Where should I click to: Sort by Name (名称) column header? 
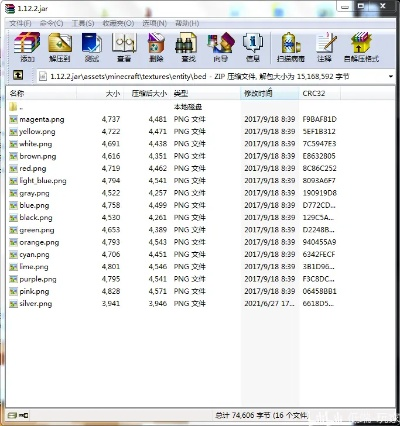42,94
